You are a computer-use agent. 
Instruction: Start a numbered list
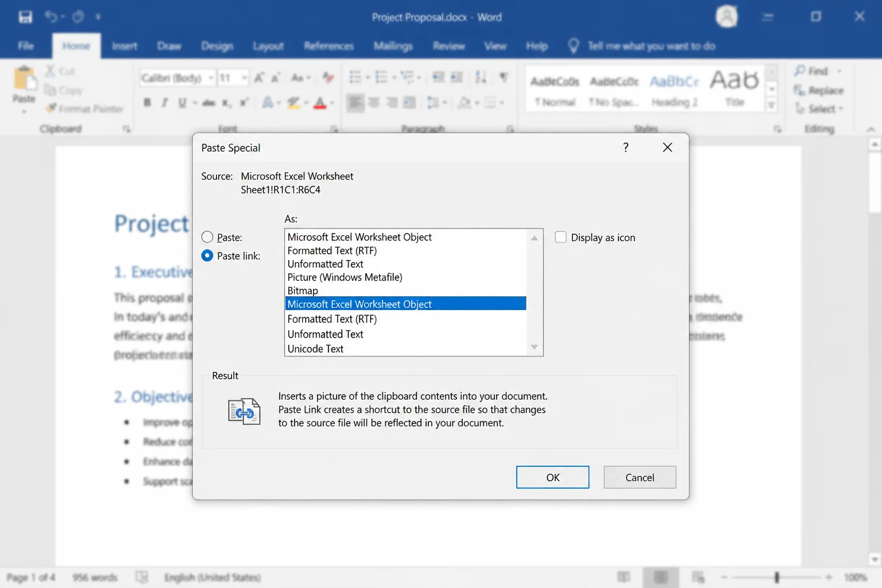(381, 77)
